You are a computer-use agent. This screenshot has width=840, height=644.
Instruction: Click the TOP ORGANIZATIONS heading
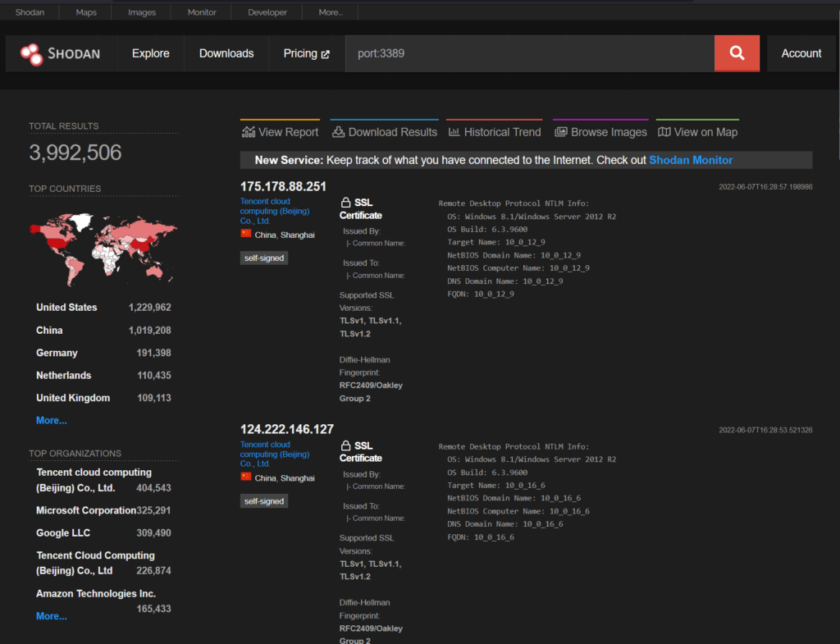(x=75, y=454)
